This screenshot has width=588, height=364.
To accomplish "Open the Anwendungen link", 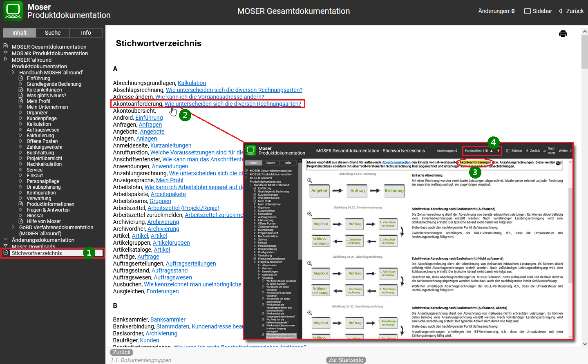I will [x=170, y=166].
